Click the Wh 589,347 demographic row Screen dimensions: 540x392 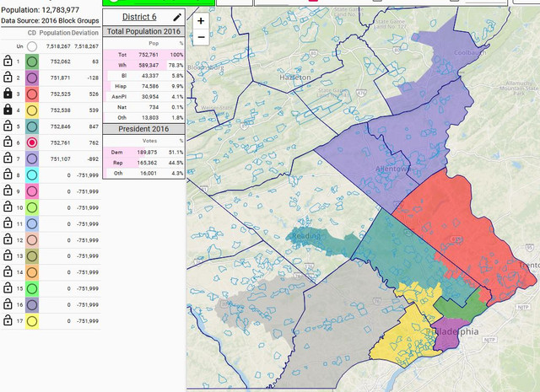point(143,65)
